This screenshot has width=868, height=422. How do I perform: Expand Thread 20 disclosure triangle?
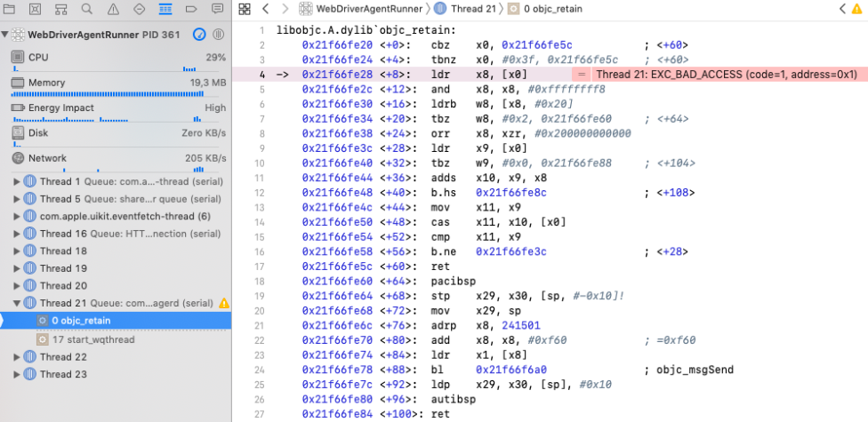pos(17,286)
